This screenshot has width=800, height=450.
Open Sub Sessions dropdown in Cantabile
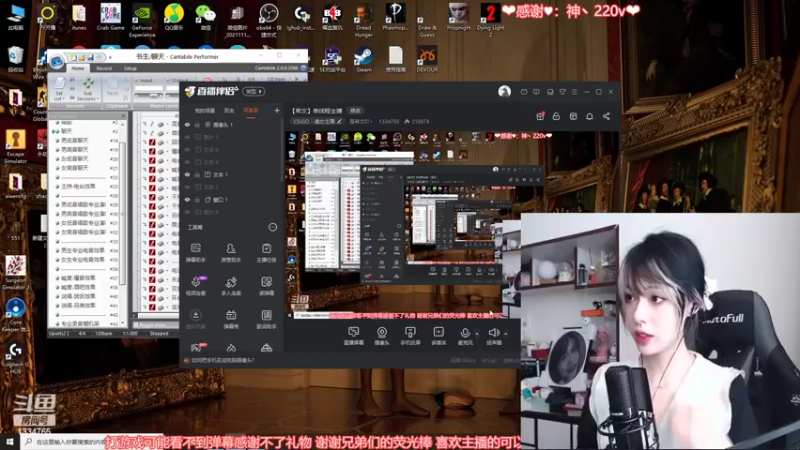87,89
